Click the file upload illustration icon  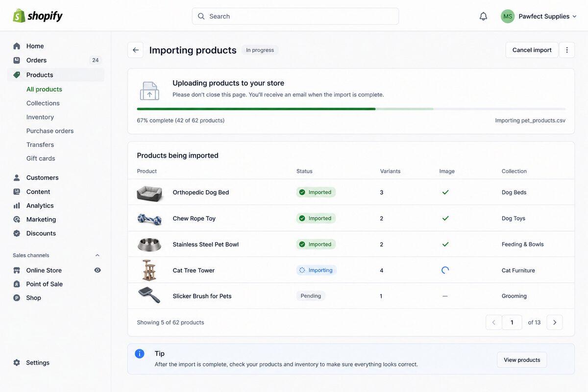pyautogui.click(x=149, y=91)
